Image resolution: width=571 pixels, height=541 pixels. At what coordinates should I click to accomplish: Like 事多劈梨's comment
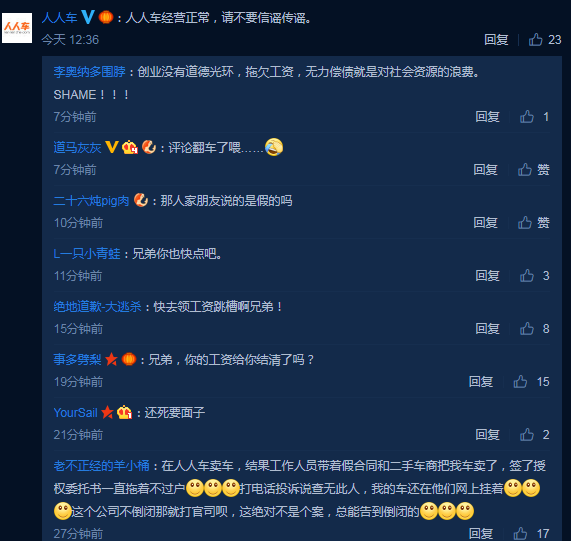tap(520, 381)
